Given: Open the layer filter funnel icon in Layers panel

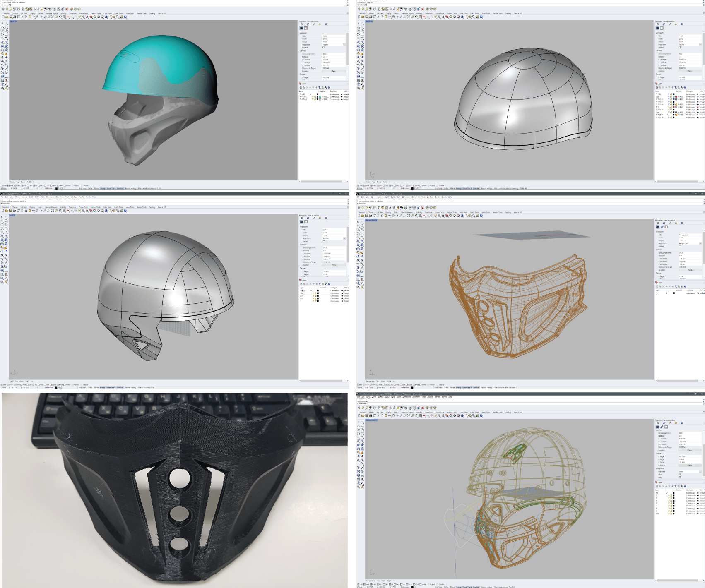Looking at the screenshot, I should click(x=320, y=87).
